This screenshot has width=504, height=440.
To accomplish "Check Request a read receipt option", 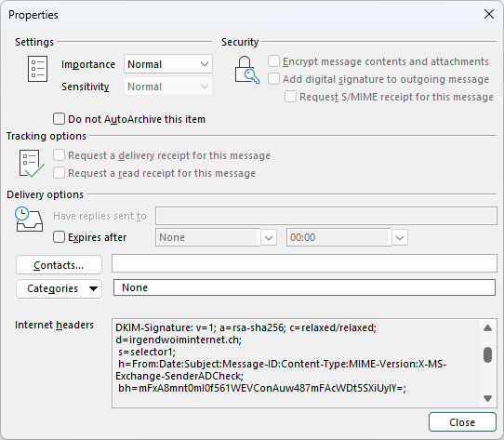I will coord(59,173).
